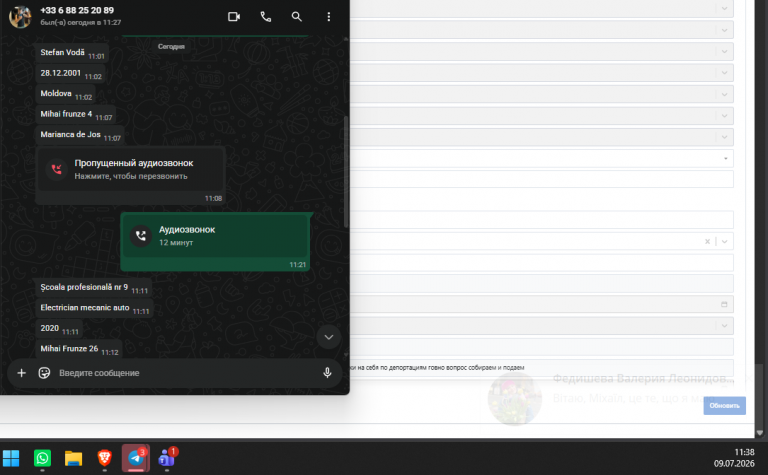Viewport: 768px width, 475px height.
Task: Click the background page scrollbar down arrow
Action: pyautogui.click(x=760, y=433)
